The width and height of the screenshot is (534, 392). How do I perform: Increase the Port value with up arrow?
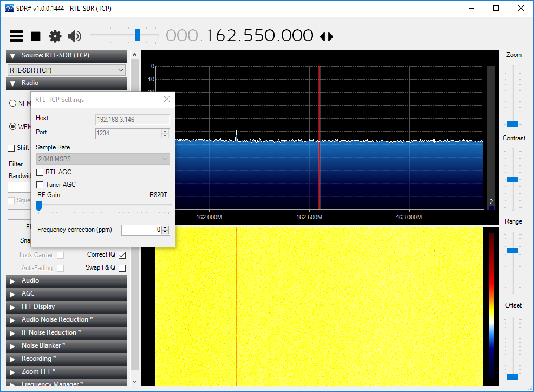point(165,131)
